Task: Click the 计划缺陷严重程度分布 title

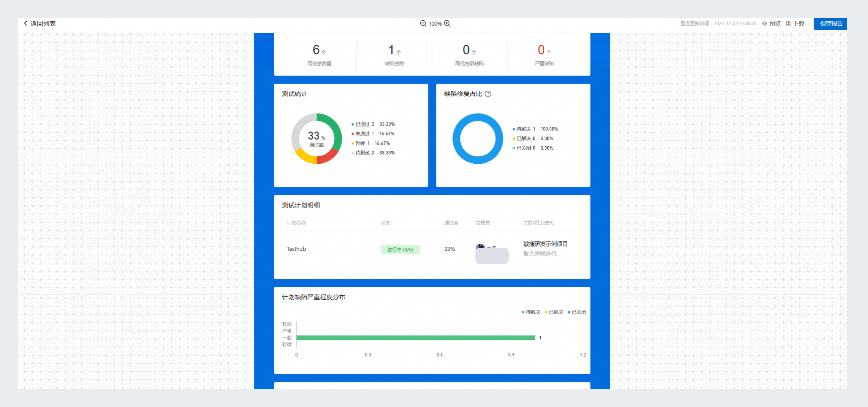Action: point(313,297)
